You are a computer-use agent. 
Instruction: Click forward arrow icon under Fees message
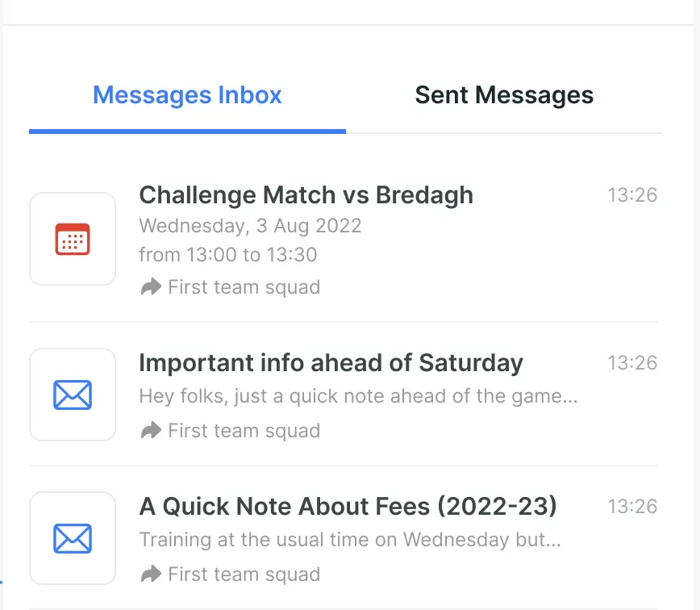click(x=151, y=574)
